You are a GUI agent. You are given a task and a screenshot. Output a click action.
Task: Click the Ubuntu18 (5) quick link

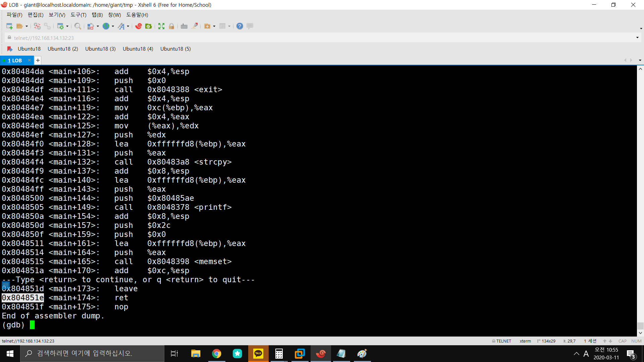tap(175, 49)
